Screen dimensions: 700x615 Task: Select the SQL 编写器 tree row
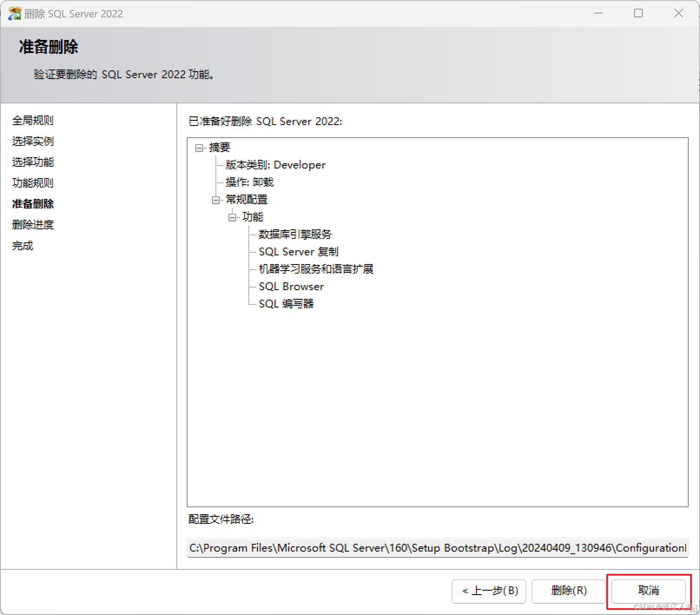click(x=286, y=304)
